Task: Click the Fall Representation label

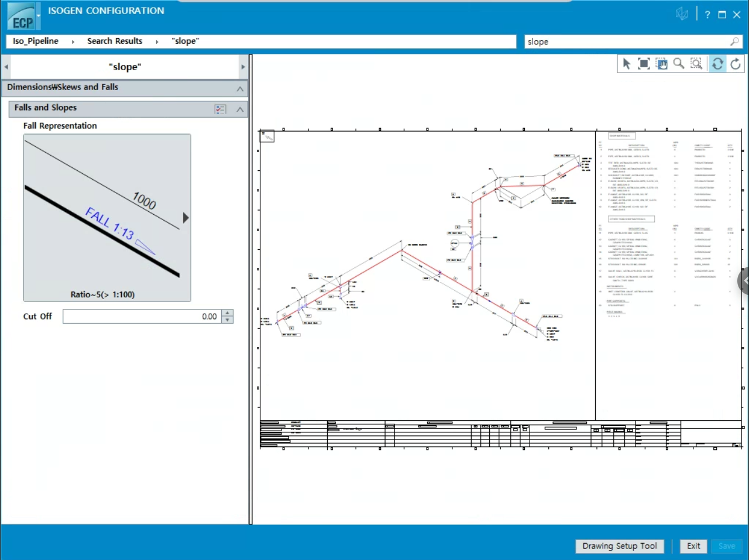Action: pos(60,126)
